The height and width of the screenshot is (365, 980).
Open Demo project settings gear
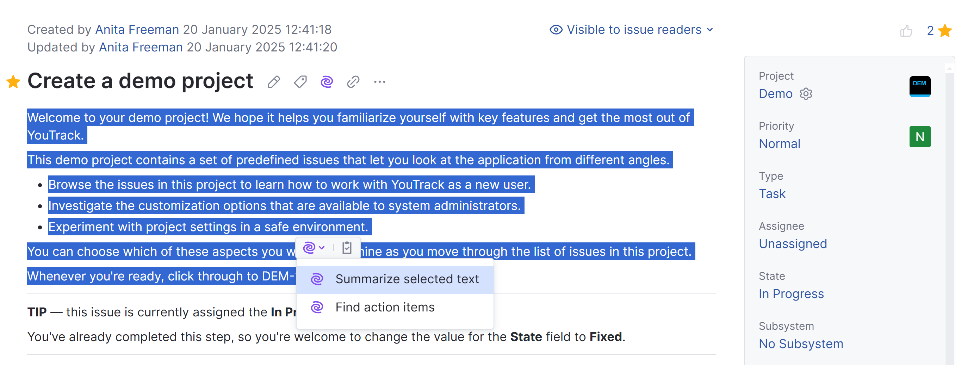806,94
